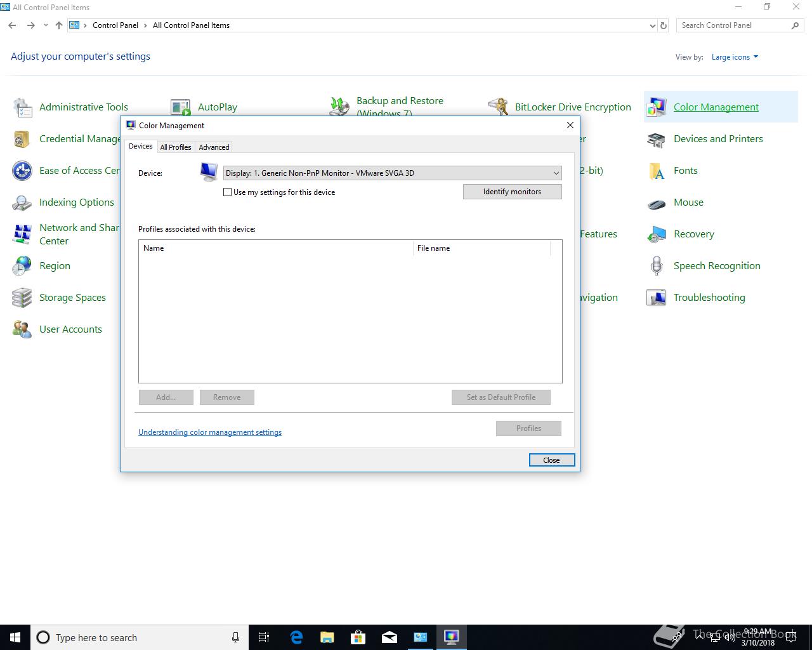The width and height of the screenshot is (812, 650).
Task: Click the Add... button
Action: [166, 397]
